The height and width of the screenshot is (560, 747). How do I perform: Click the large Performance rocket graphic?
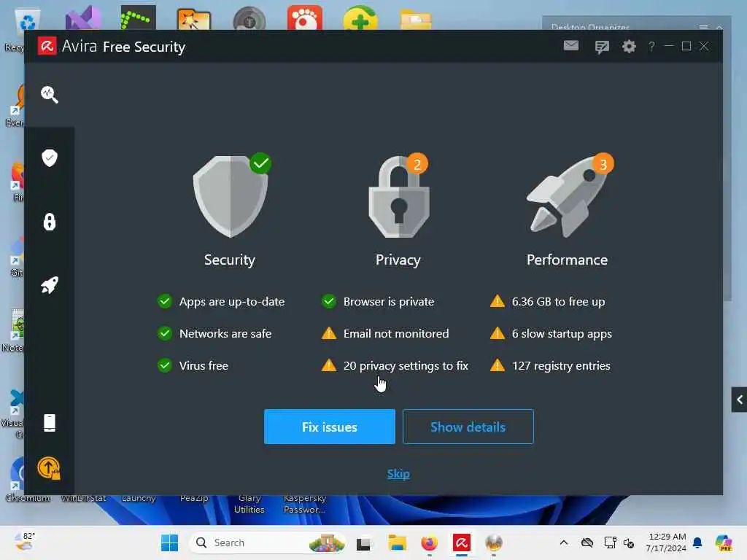coord(566,198)
